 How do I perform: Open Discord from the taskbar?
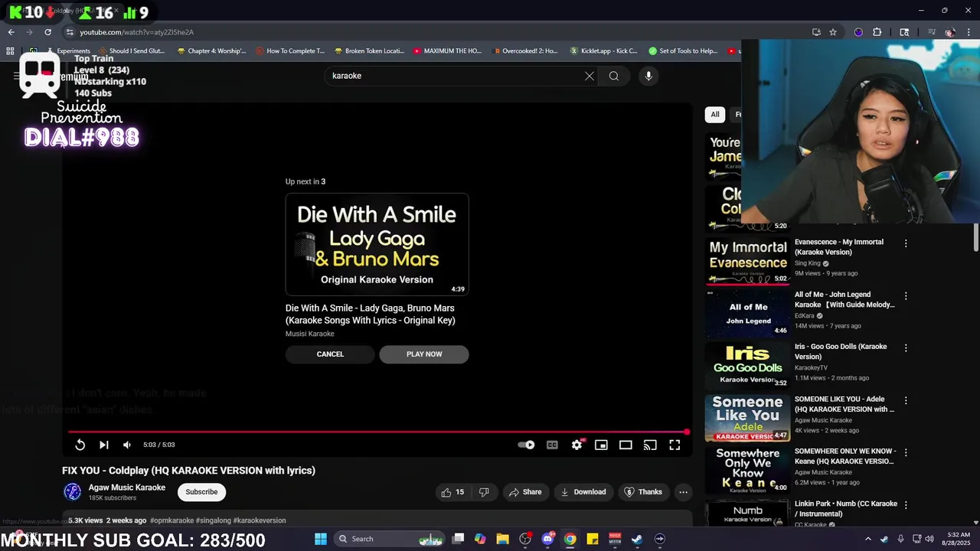(547, 539)
